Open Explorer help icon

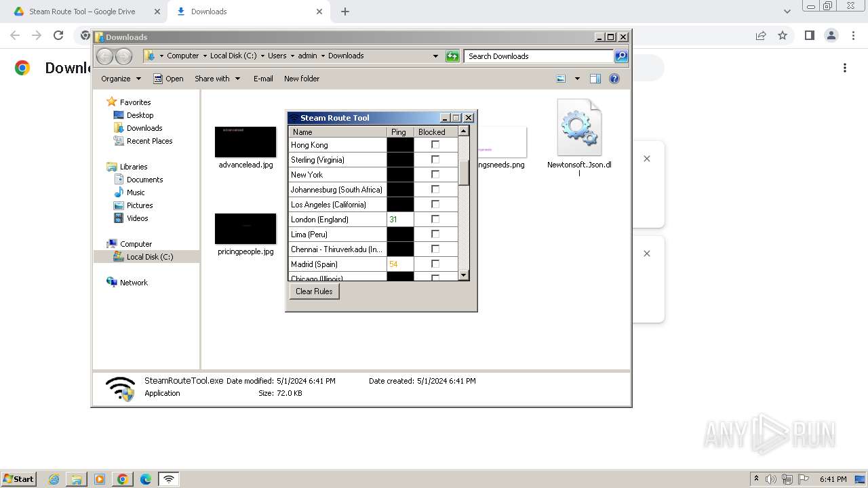pos(614,79)
